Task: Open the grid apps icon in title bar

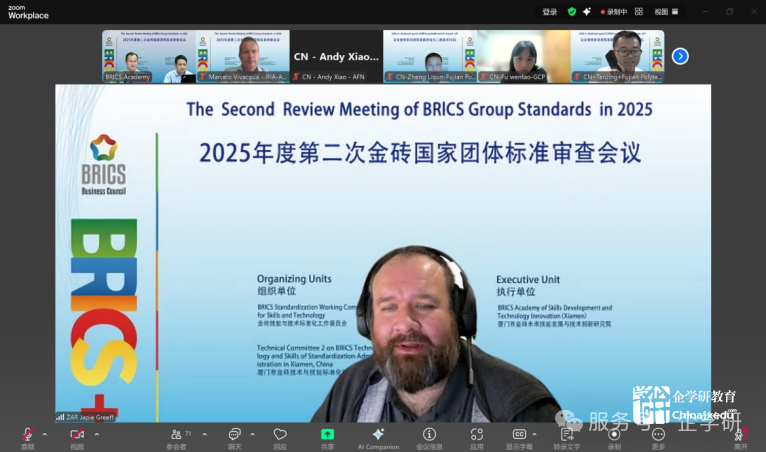Action: pos(638,12)
